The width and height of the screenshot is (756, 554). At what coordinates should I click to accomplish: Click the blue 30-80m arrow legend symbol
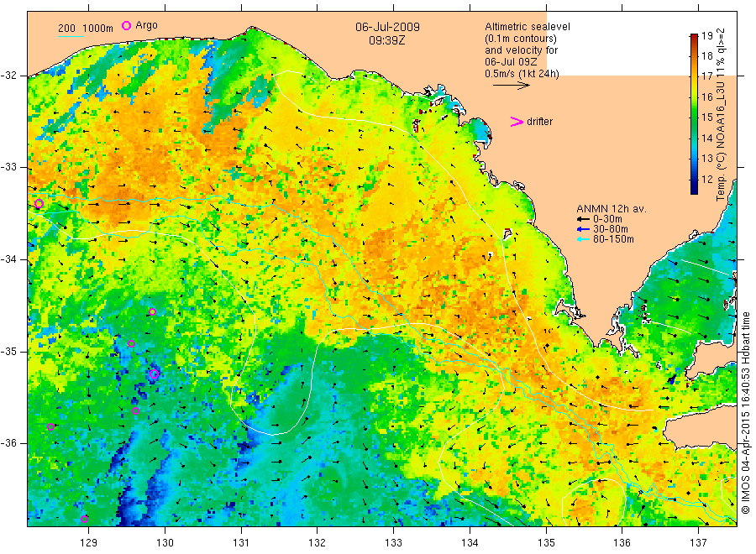584,229
